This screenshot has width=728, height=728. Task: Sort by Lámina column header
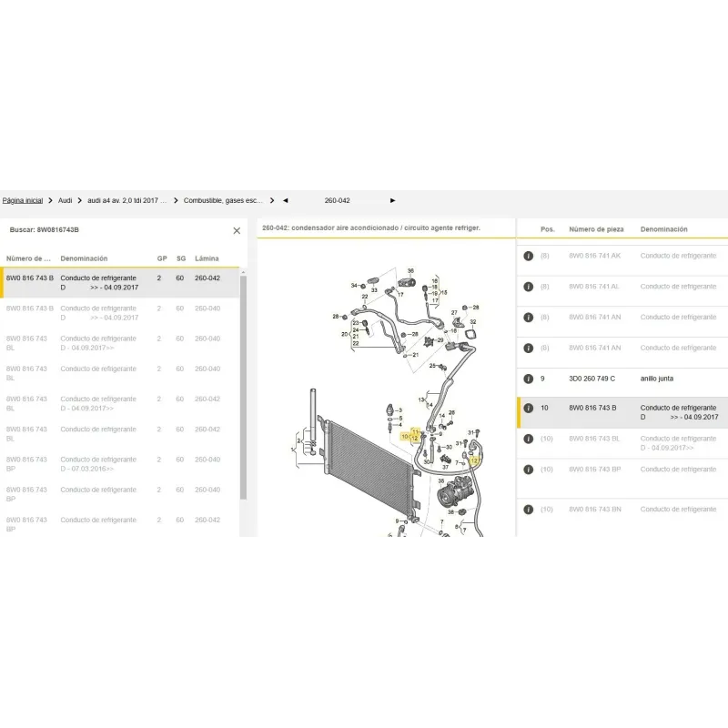click(x=207, y=258)
